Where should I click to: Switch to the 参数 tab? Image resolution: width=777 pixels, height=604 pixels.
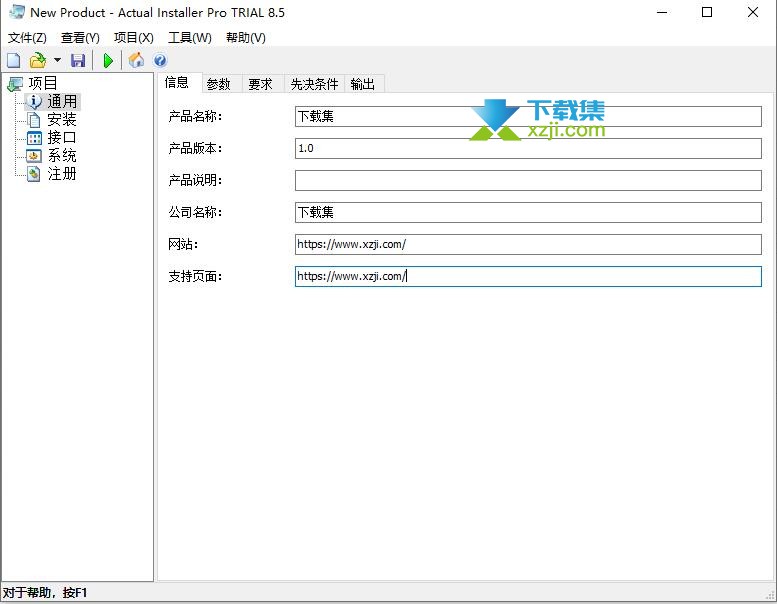point(219,84)
